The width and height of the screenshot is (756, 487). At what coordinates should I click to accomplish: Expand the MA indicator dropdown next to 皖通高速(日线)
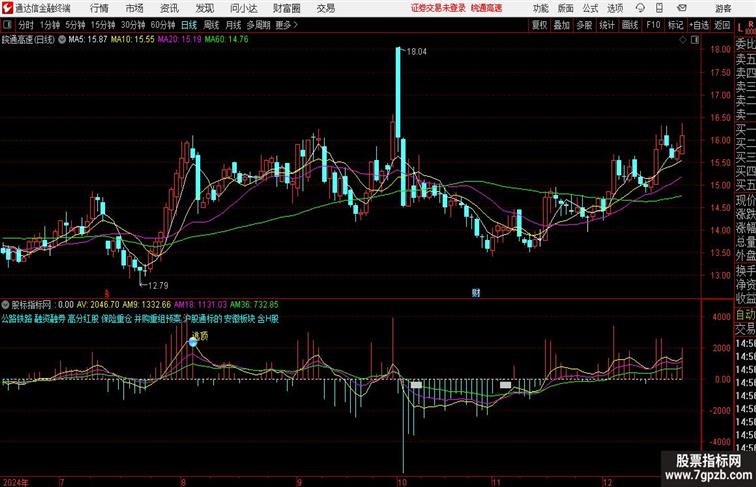click(x=62, y=40)
